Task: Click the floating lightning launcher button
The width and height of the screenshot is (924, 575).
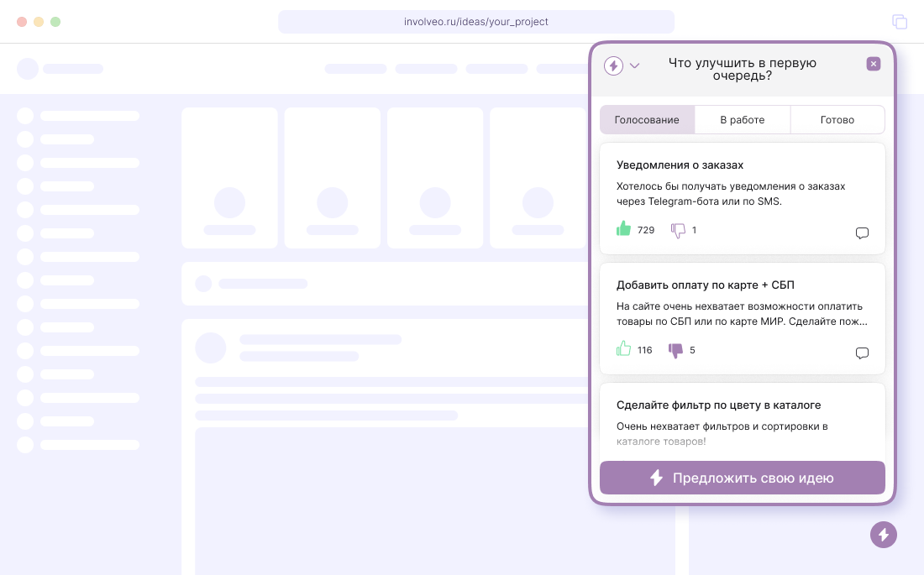Action: [884, 534]
